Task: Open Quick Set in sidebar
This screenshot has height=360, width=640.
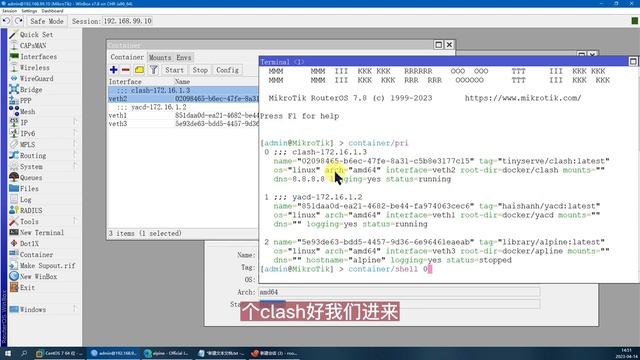Action: [x=36, y=35]
